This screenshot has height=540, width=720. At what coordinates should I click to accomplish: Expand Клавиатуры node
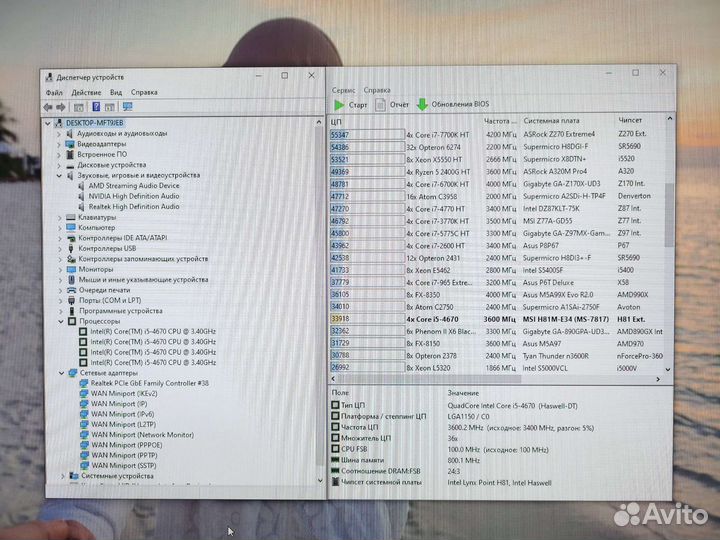(59, 218)
